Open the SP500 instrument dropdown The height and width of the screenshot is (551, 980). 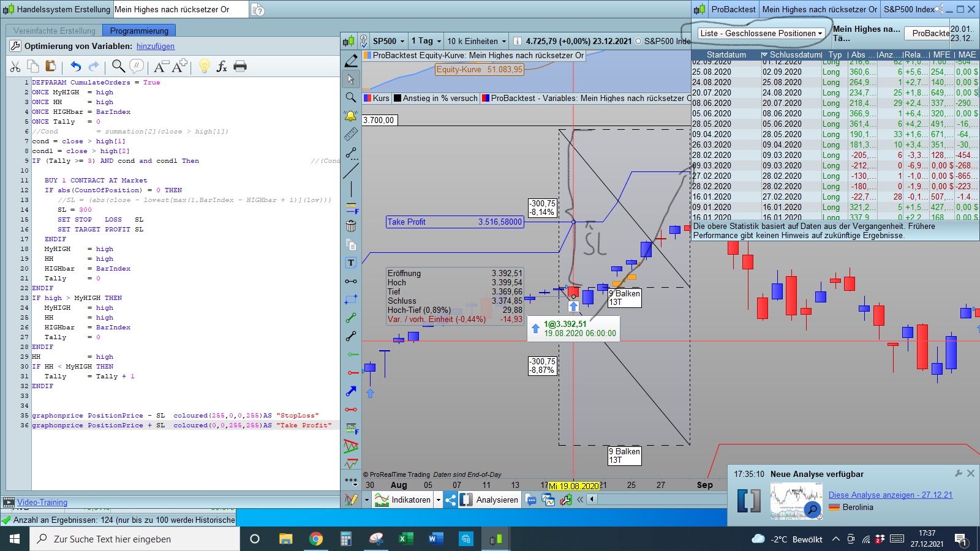coord(390,41)
